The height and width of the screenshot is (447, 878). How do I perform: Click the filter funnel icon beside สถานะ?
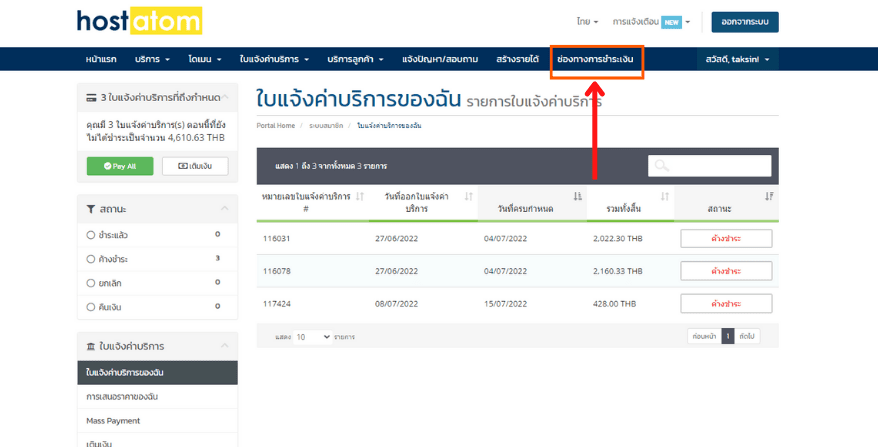91,209
